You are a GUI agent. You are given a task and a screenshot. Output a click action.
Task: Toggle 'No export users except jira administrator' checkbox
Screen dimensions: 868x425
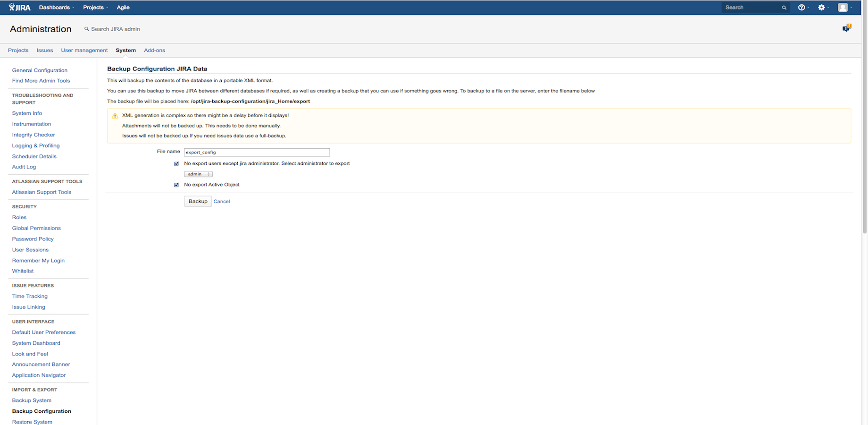[x=176, y=164]
